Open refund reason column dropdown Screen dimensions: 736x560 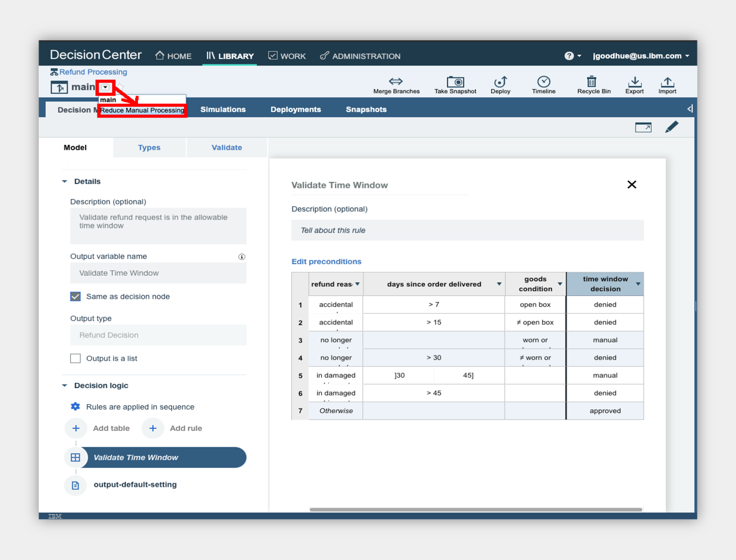click(358, 284)
